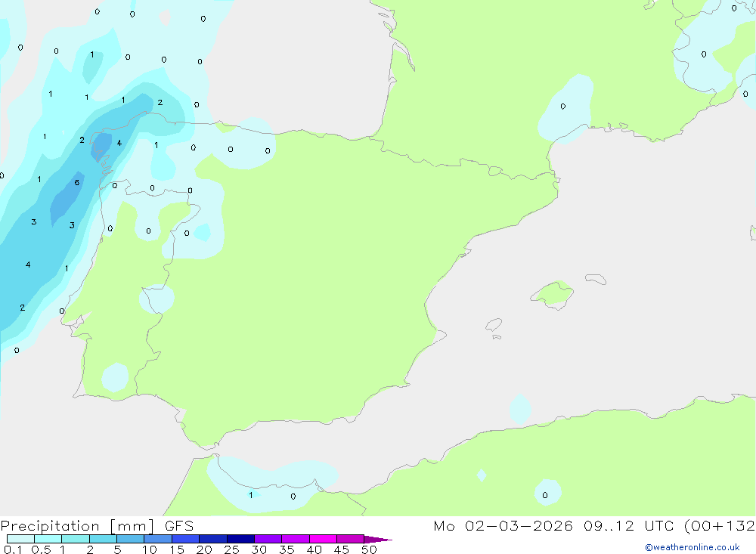Image resolution: width=756 pixels, height=554 pixels.
Task: Click the '(00+132' forecast offset text
Action: [720, 525]
